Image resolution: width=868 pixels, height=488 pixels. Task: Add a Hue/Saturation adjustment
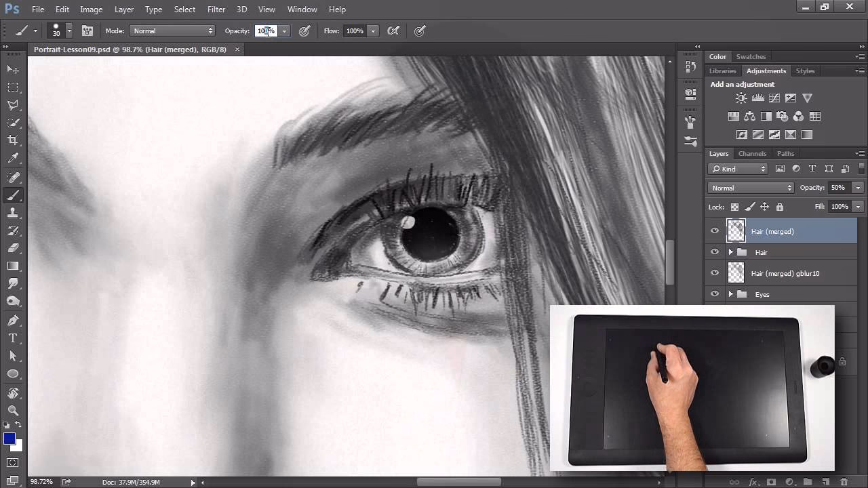pos(733,116)
